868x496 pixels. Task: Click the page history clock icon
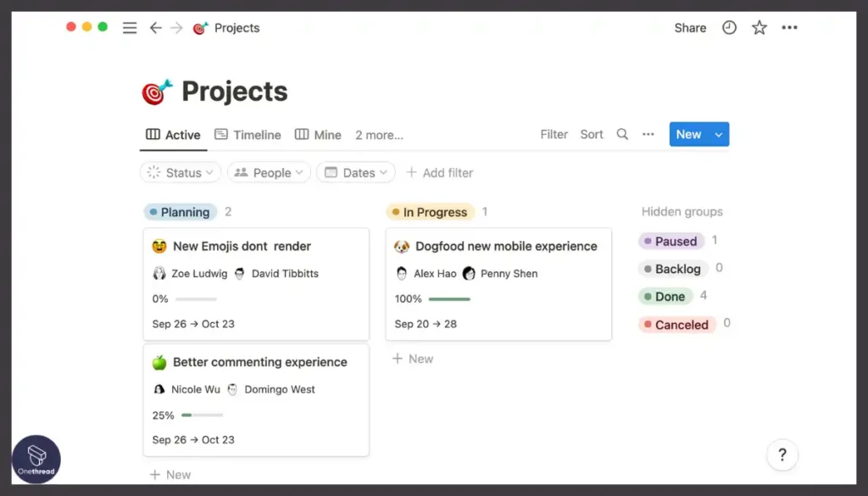(x=728, y=27)
